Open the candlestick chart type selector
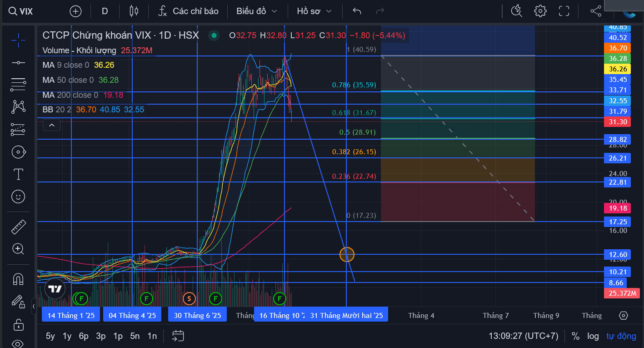Screen dimensions: 644x348 133,11
